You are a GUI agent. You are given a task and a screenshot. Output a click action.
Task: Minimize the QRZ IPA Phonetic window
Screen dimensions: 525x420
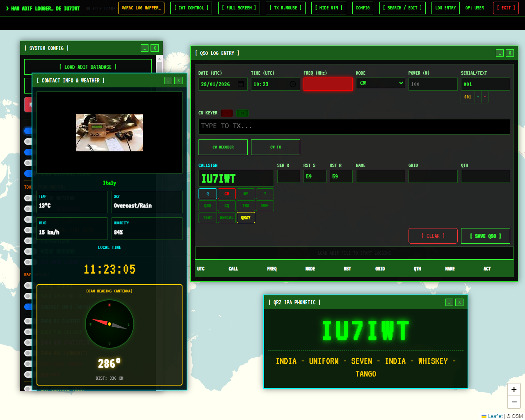449,302
